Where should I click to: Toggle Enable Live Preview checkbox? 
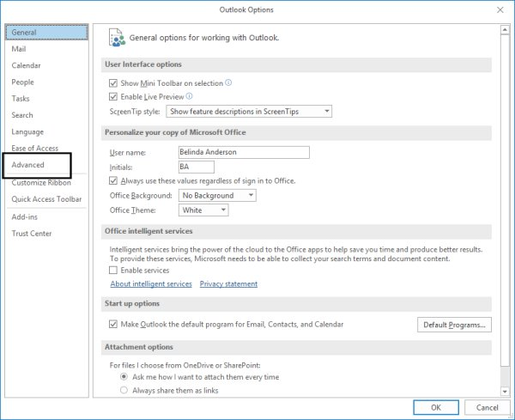pos(113,96)
